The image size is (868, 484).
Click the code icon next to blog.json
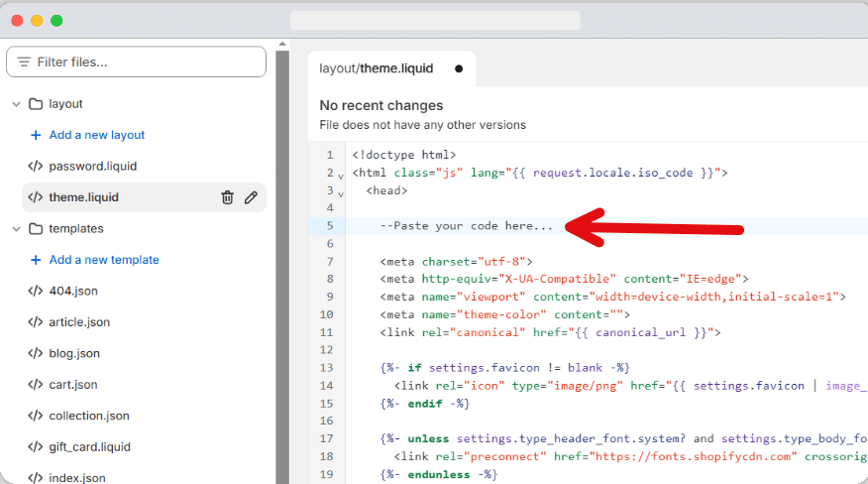pyautogui.click(x=36, y=353)
